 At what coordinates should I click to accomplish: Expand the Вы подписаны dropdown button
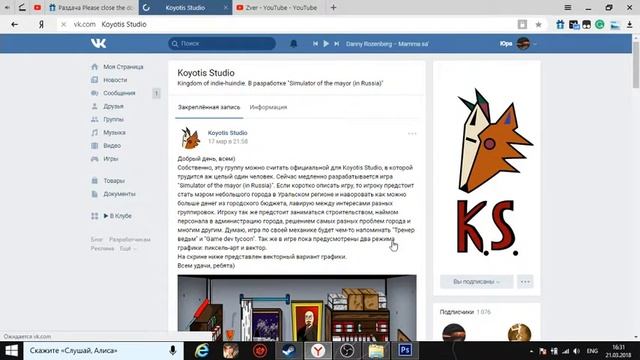[x=476, y=282]
